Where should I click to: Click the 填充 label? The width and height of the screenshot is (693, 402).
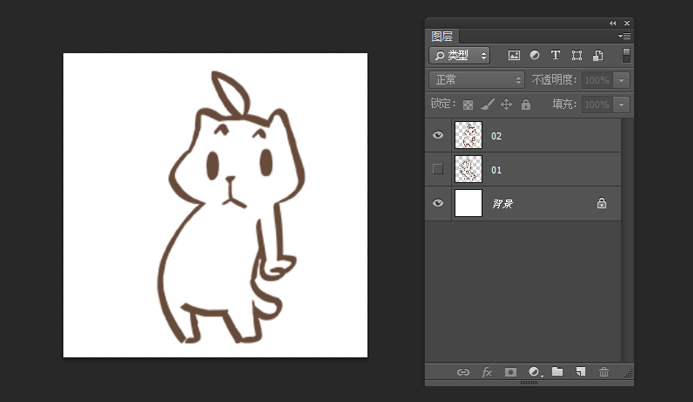point(564,104)
